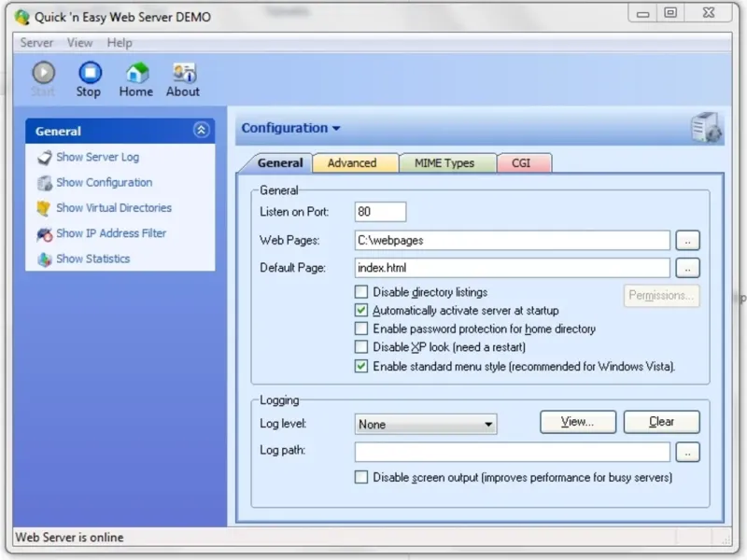Click the greyed Start server icon
747x560 pixels.
coord(43,73)
